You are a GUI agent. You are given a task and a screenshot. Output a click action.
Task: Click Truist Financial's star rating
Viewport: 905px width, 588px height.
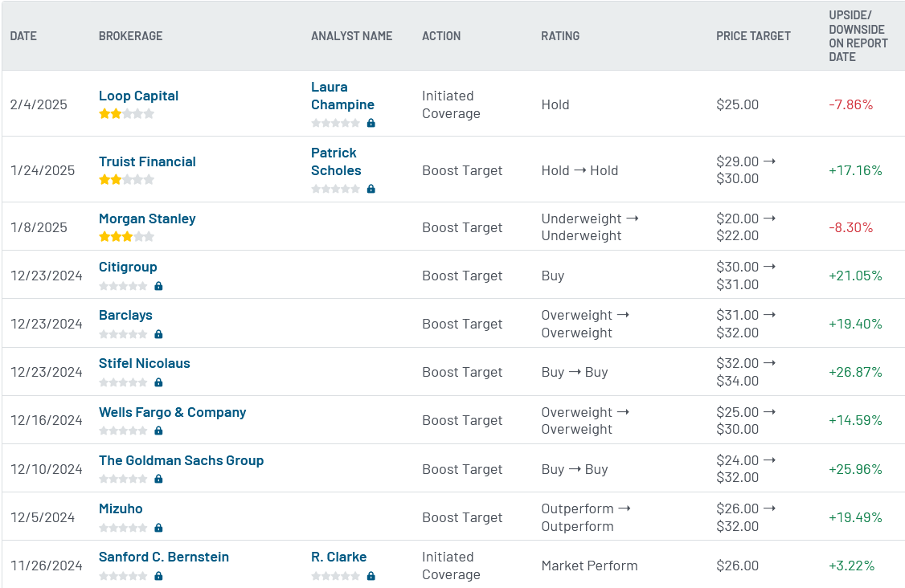126,179
